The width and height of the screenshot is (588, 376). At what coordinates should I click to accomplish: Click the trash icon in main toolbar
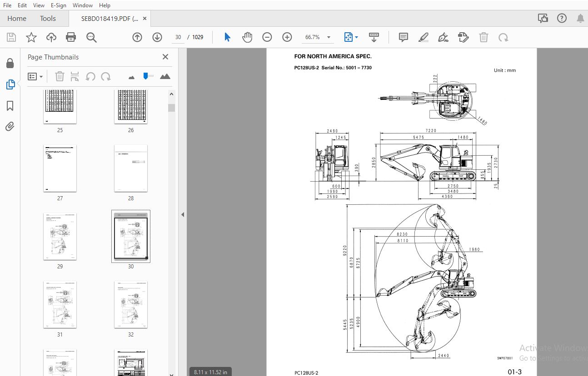tap(484, 37)
